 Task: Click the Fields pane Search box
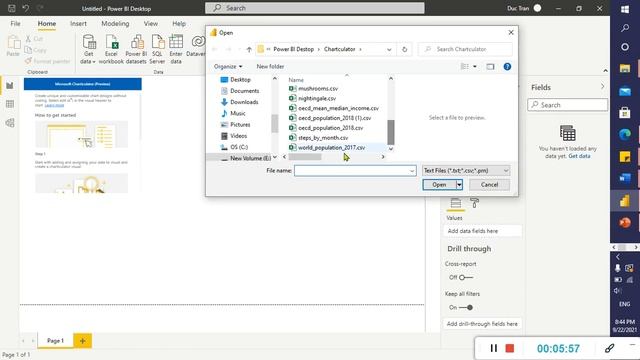point(567,105)
